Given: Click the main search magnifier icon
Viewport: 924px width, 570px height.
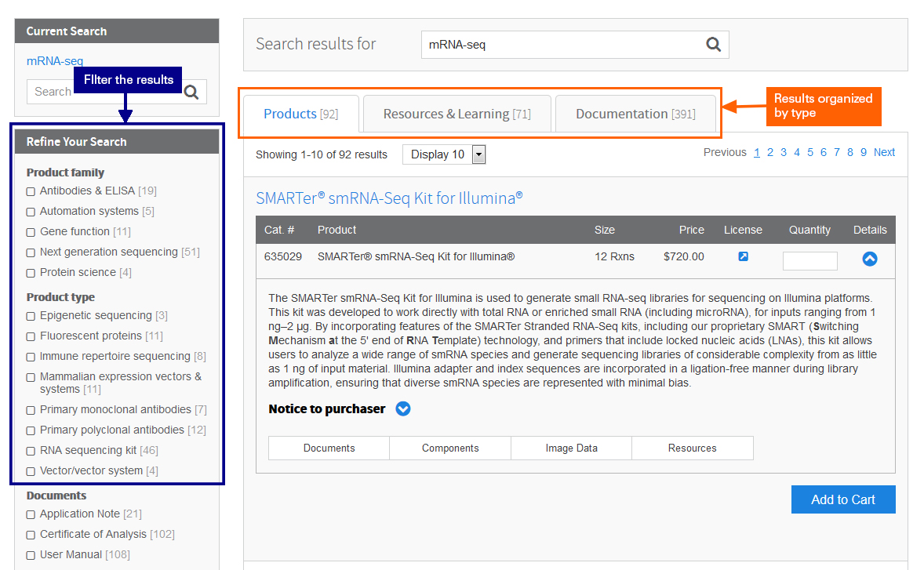Looking at the screenshot, I should tap(713, 44).
